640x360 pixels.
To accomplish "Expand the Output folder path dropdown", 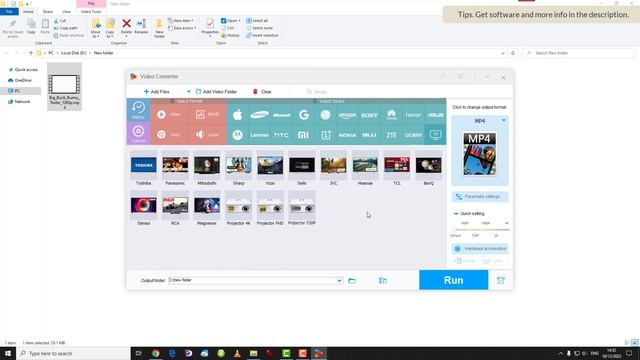I will click(339, 280).
